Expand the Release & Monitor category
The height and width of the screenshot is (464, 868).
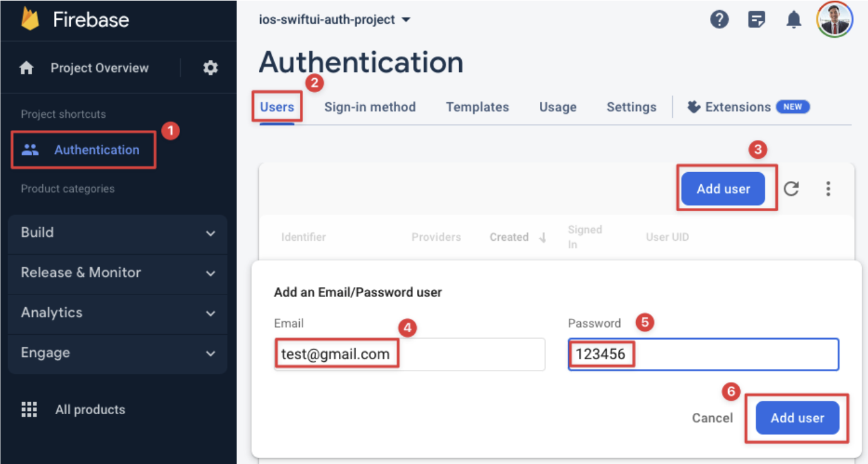click(117, 273)
